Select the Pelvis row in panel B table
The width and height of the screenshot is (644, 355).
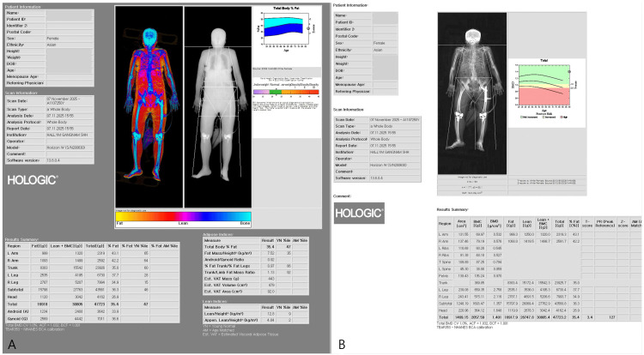pos(540,276)
